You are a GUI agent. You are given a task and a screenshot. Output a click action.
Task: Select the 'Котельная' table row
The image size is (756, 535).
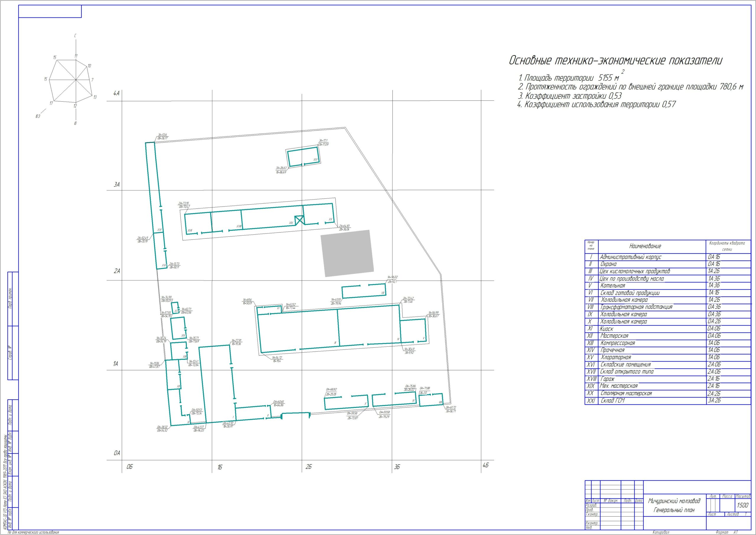pos(668,286)
